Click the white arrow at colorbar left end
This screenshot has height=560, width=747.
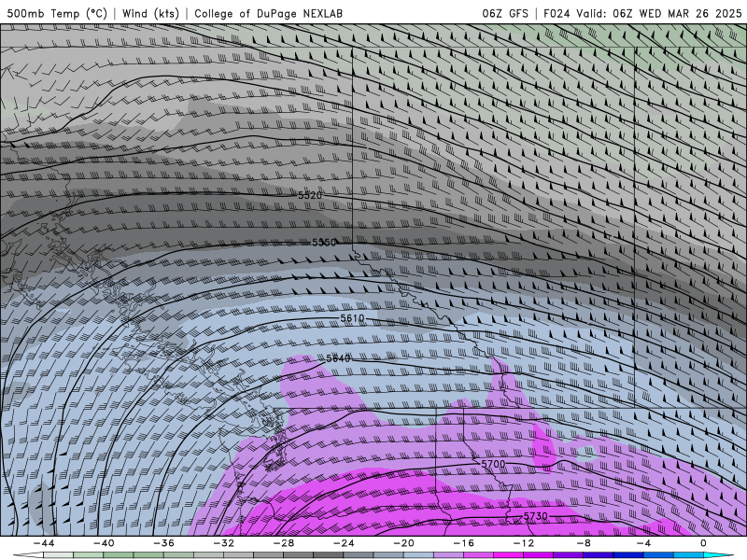click(28, 555)
